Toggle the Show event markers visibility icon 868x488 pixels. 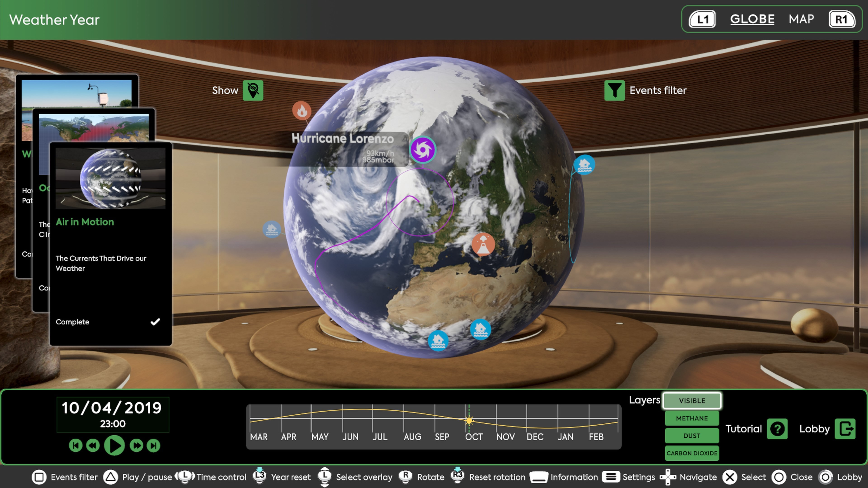point(253,90)
